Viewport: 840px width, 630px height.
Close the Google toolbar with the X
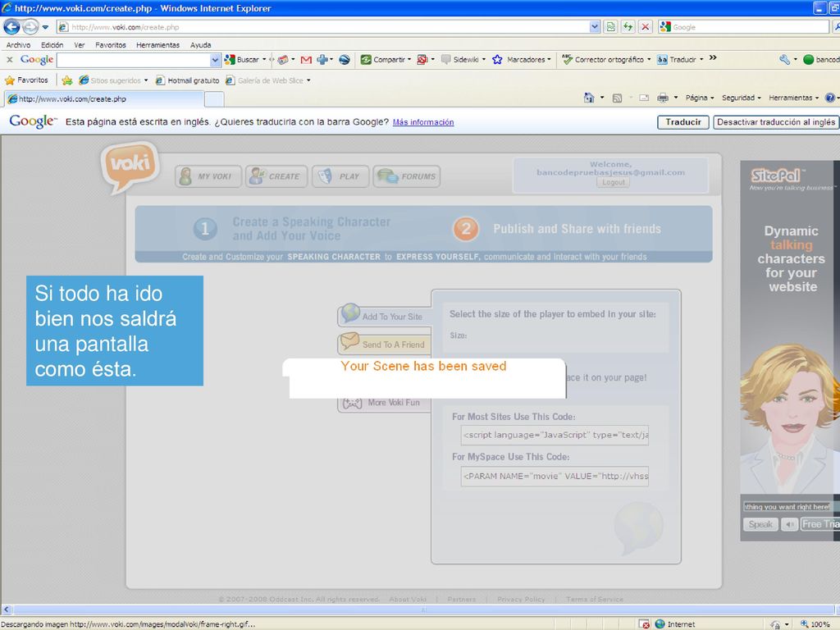[9, 59]
